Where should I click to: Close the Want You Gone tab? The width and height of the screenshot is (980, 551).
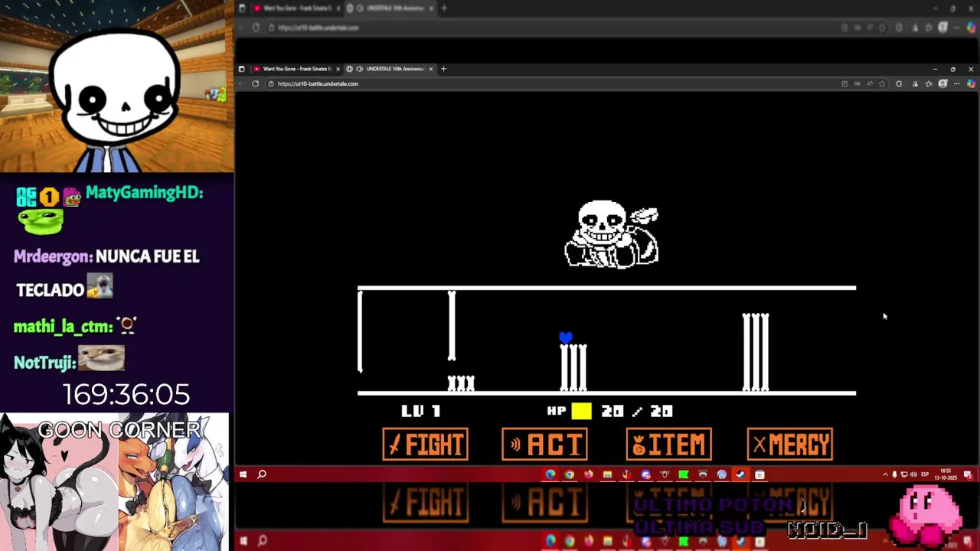pyautogui.click(x=338, y=69)
